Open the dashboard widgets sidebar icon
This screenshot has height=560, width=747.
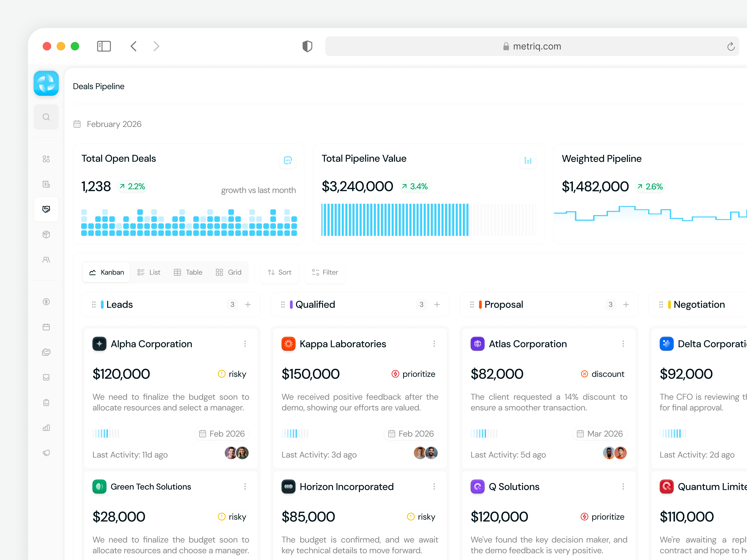[x=46, y=159]
